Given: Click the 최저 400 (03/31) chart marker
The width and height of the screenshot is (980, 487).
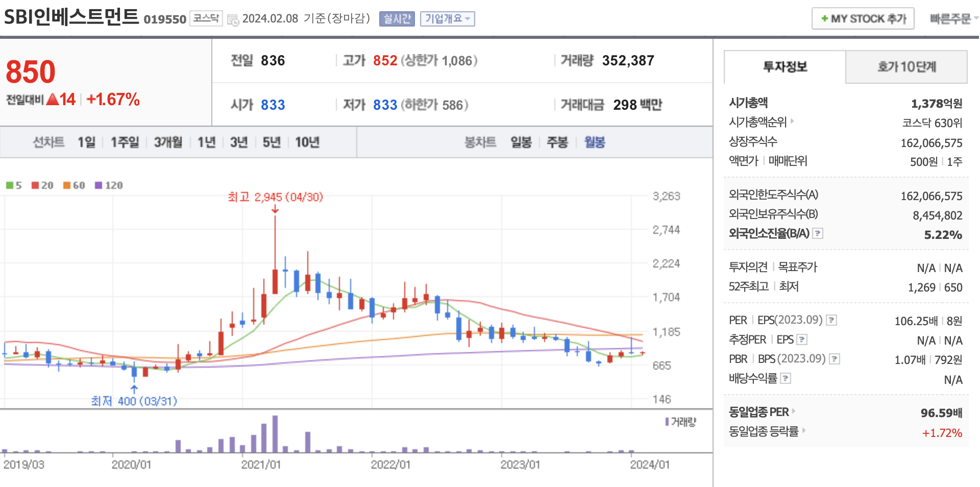Looking at the screenshot, I should pyautogui.click(x=134, y=401).
